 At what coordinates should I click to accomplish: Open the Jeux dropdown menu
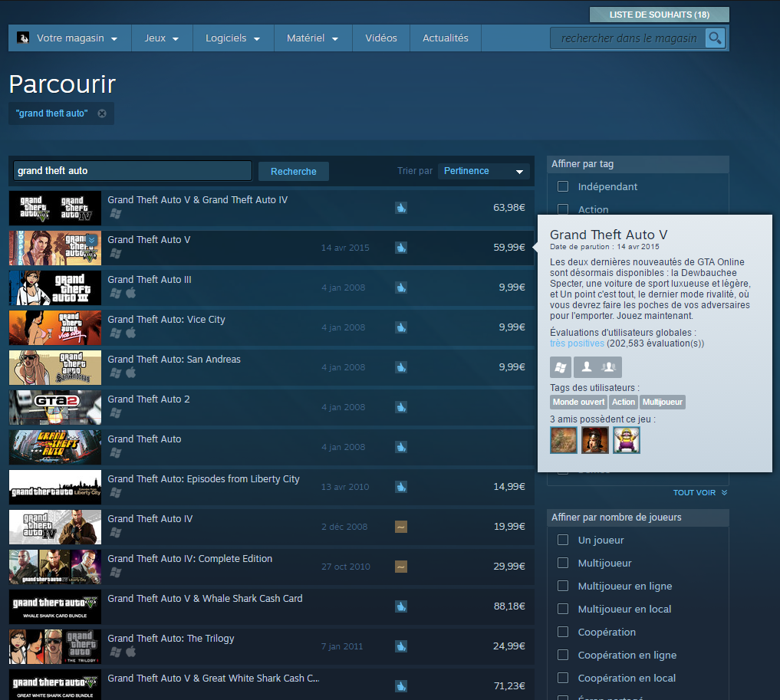click(x=162, y=38)
